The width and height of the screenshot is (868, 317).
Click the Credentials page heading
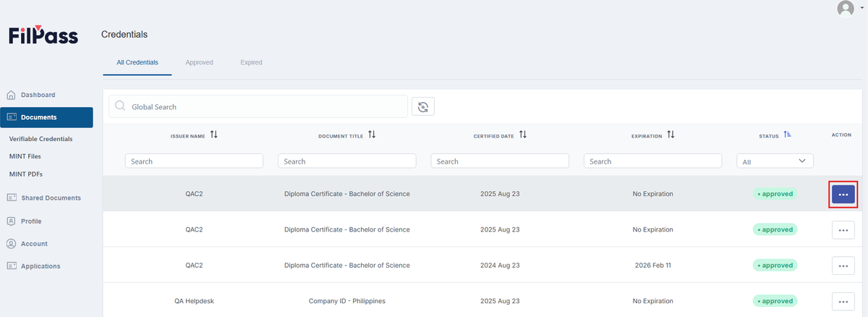[x=124, y=34]
